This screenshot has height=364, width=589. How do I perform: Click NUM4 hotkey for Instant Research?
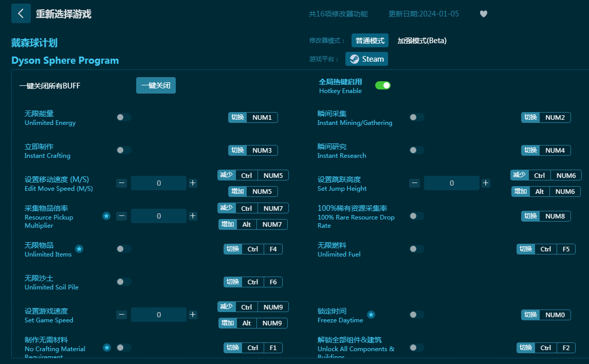[x=546, y=150]
